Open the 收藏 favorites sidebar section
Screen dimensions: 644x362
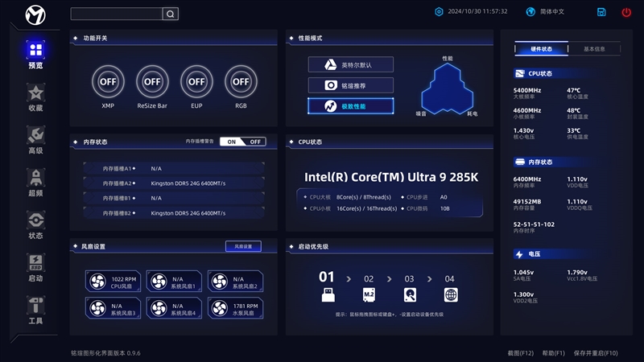pos(35,97)
